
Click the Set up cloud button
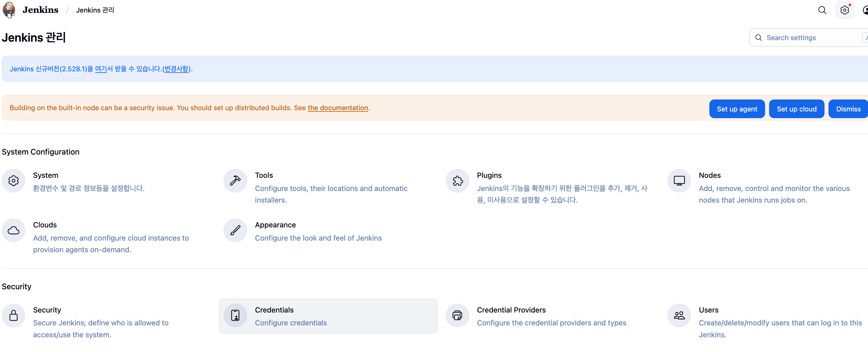point(796,109)
